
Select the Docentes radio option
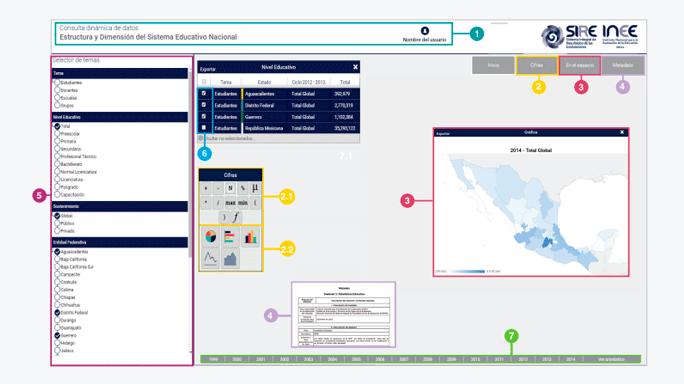coord(57,90)
